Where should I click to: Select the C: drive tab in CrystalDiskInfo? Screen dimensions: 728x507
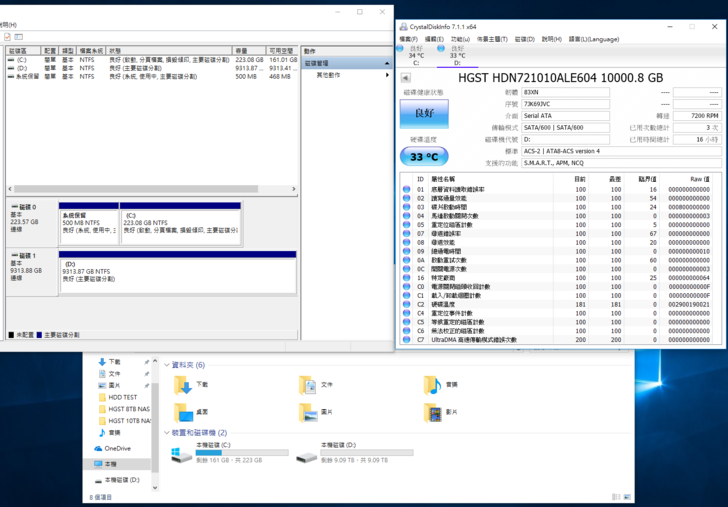tap(416, 54)
